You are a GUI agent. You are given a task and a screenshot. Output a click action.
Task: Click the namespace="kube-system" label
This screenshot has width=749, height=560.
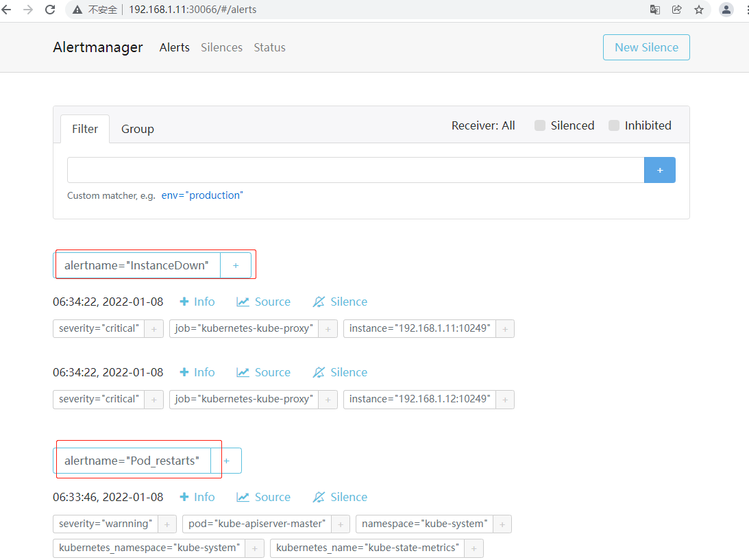(425, 524)
